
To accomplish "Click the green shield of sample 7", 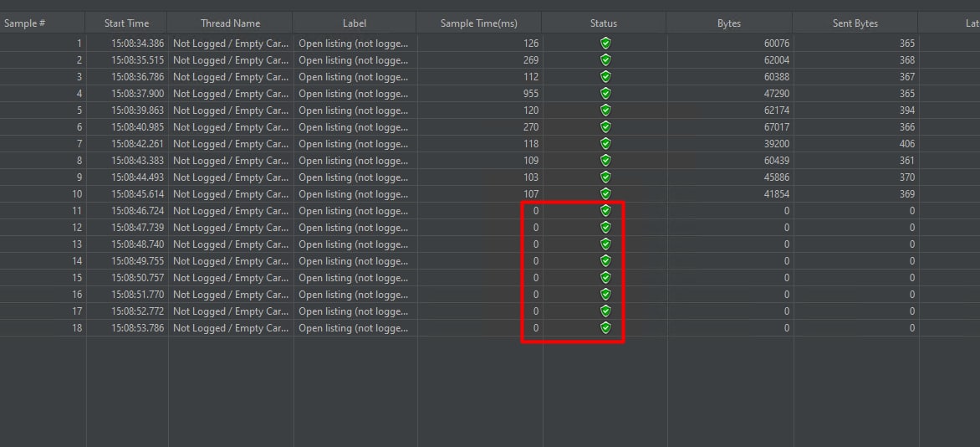I will click(605, 144).
